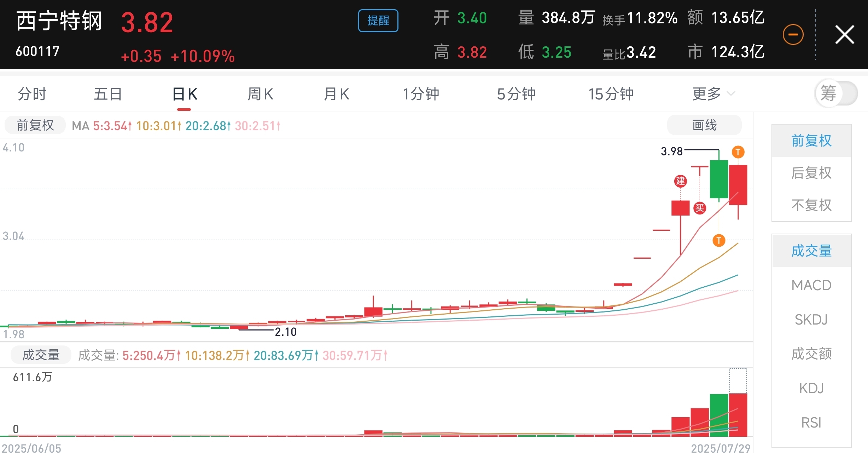The height and width of the screenshot is (453, 868).
Task: Click the top orange T marker
Action: click(738, 152)
